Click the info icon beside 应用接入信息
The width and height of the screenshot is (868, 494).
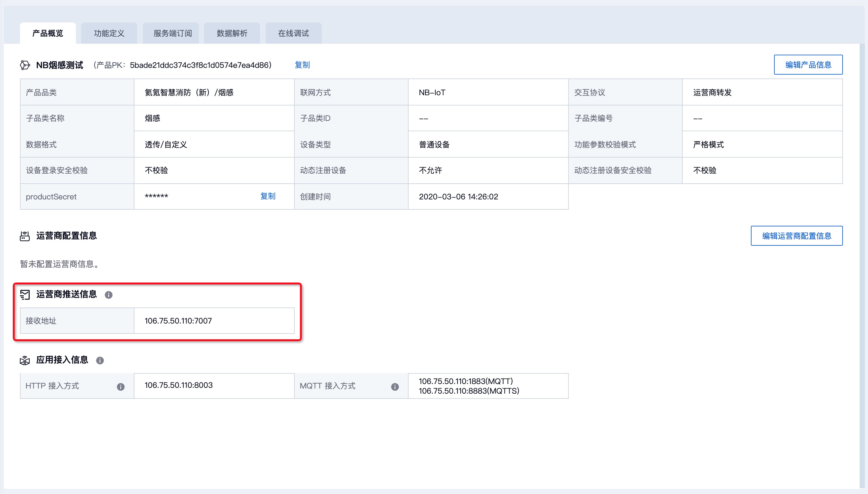100,360
